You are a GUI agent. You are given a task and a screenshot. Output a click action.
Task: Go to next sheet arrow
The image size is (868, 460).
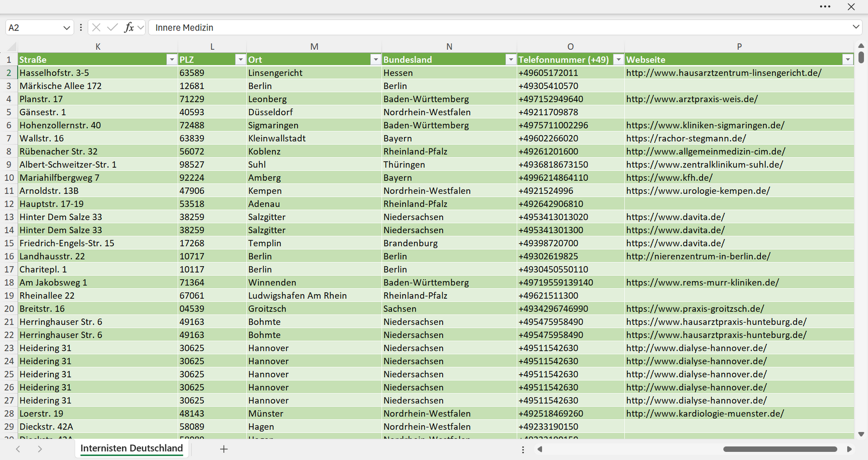point(40,449)
